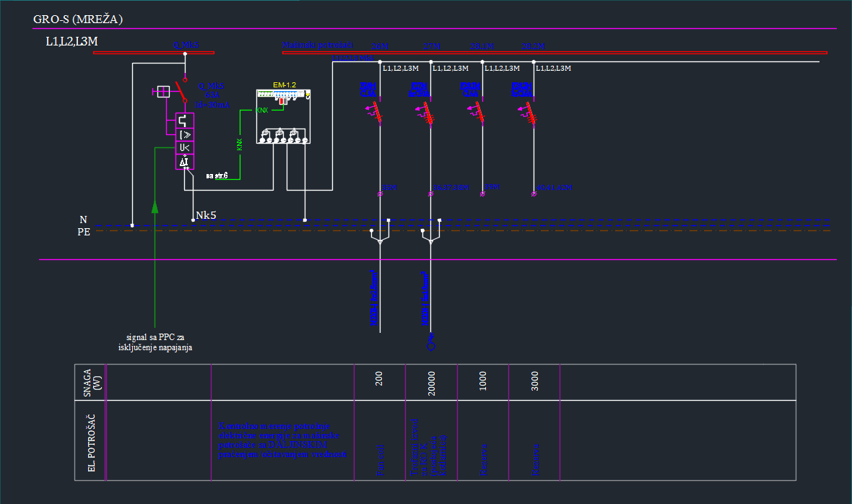Click the green PPC signal arrow
Viewport: 852px width, 504px height.
(x=155, y=207)
